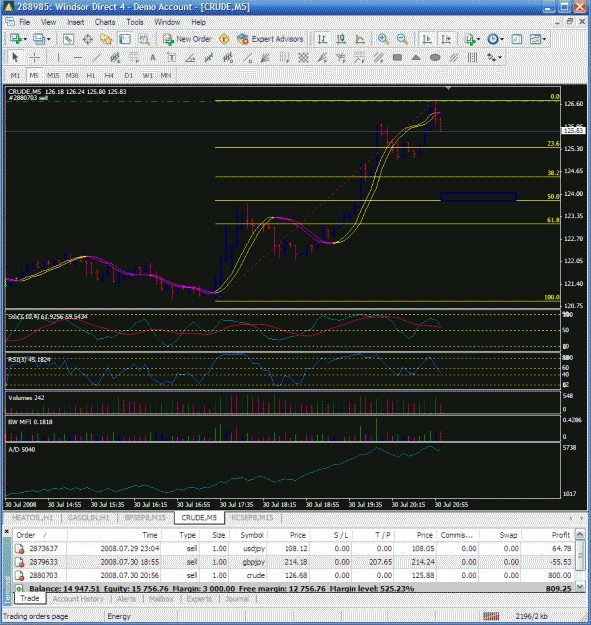Select the cycle lines tool
The height and width of the screenshot is (625, 591).
click(x=473, y=58)
